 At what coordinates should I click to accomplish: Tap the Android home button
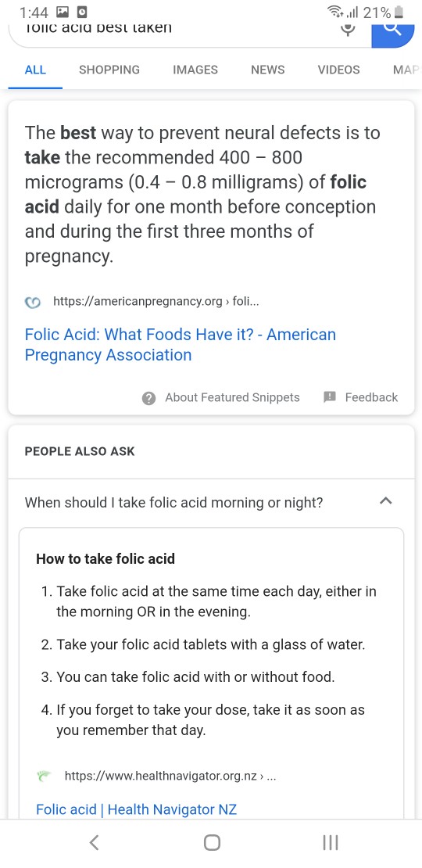point(212,842)
